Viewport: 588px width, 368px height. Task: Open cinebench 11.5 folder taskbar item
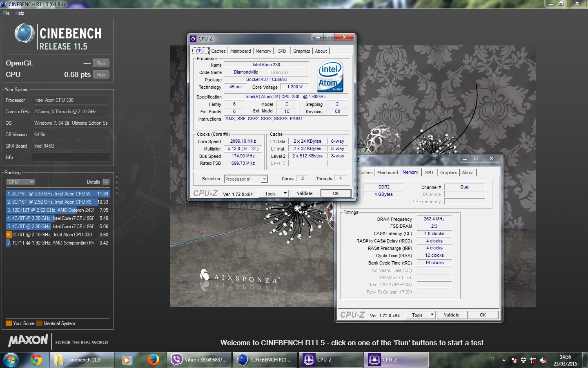[82, 360]
